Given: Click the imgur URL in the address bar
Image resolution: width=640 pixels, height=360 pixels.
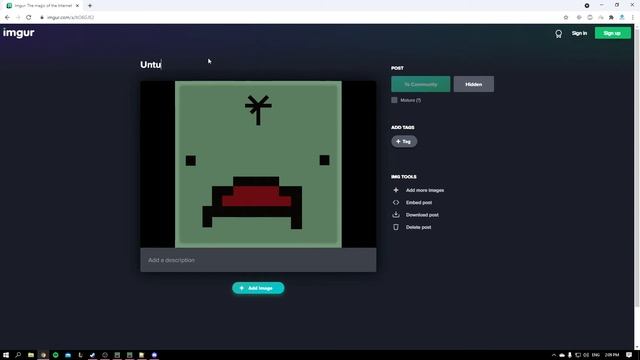Looking at the screenshot, I should coord(70,18).
